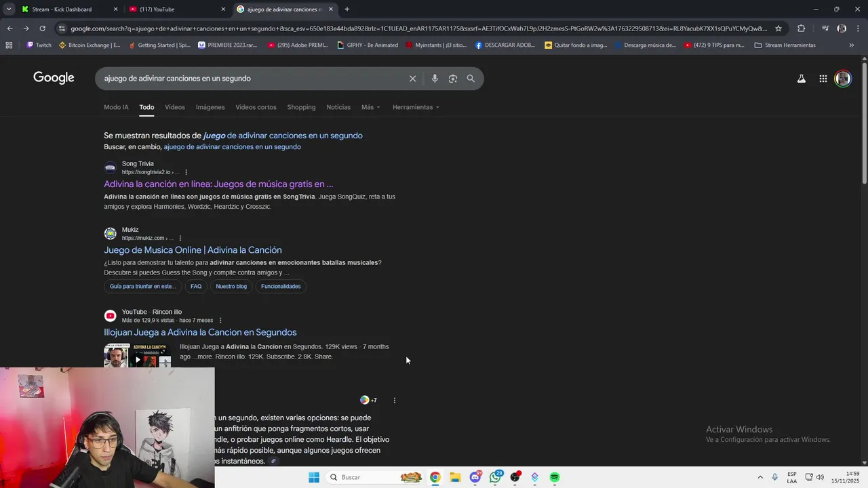Image resolution: width=868 pixels, height=488 pixels.
Task: Expand the Más dropdown
Action: [x=370, y=107]
